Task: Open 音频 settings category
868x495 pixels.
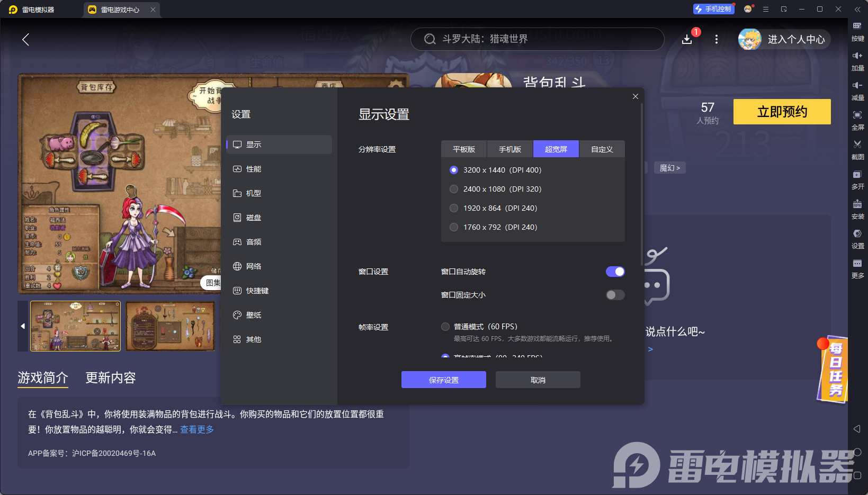Action: 279,242
